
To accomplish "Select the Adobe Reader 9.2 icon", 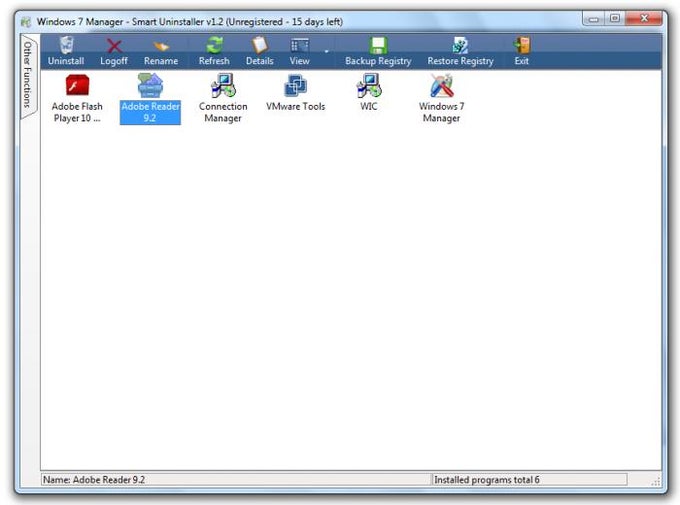I will coord(150,85).
